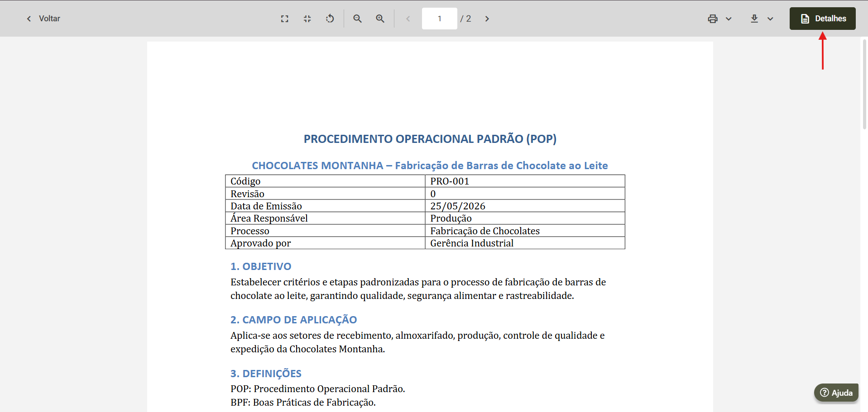The image size is (868, 412).
Task: Click the total page count "/ 2"
Action: (x=466, y=19)
